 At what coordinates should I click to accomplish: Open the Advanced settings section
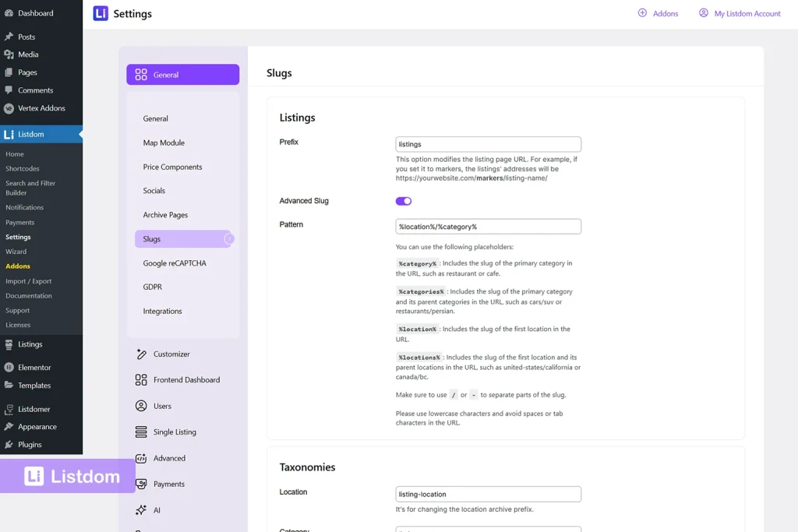point(168,458)
